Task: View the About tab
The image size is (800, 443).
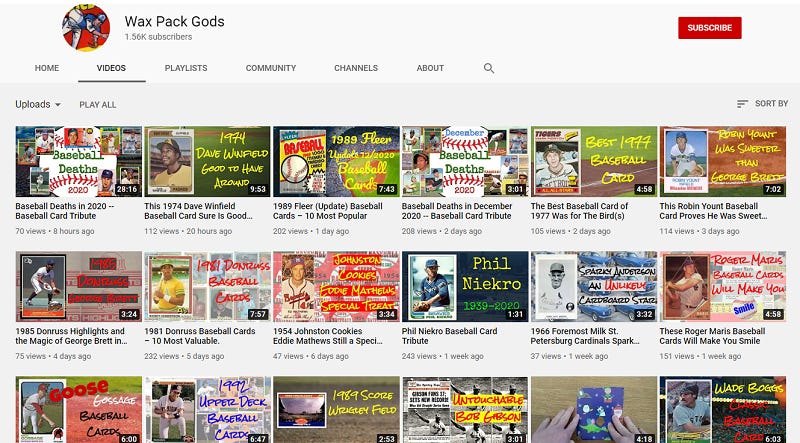Action: click(430, 68)
